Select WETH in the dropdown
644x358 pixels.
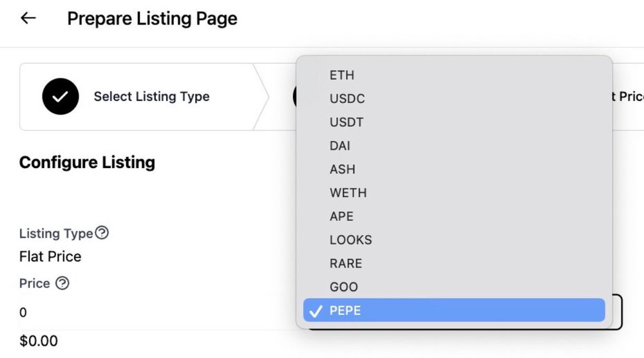coord(454,193)
